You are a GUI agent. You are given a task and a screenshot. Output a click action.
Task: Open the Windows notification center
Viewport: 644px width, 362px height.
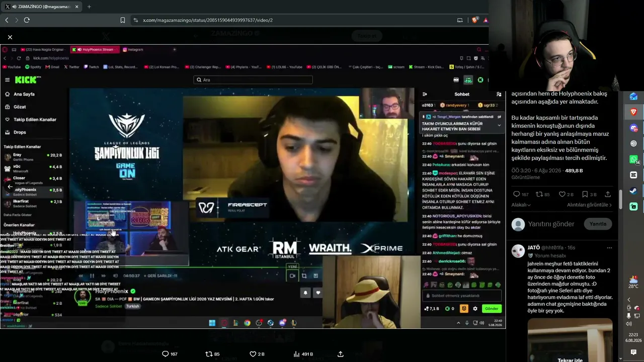[633, 352]
